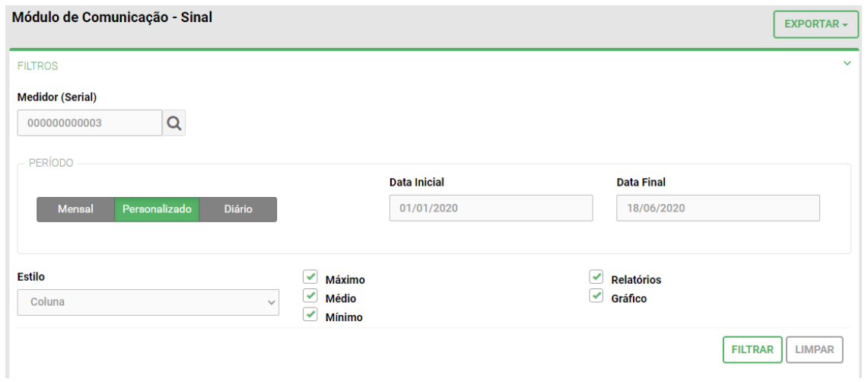Viewport: 868px width, 382px height.
Task: Click the Estilo label above the dropdown
Action: coord(32,277)
